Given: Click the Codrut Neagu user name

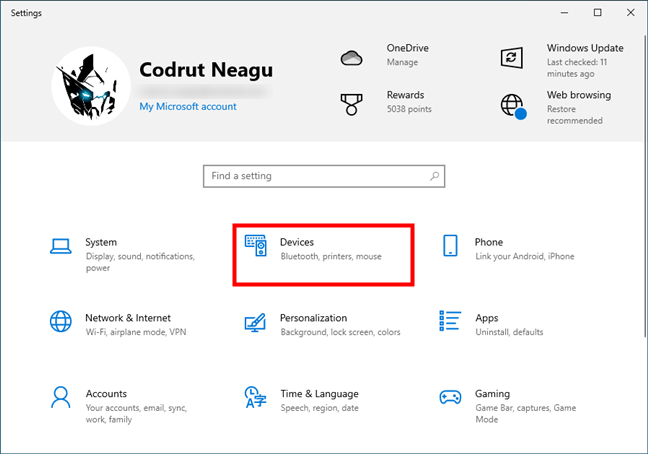Looking at the screenshot, I should pyautogui.click(x=206, y=69).
